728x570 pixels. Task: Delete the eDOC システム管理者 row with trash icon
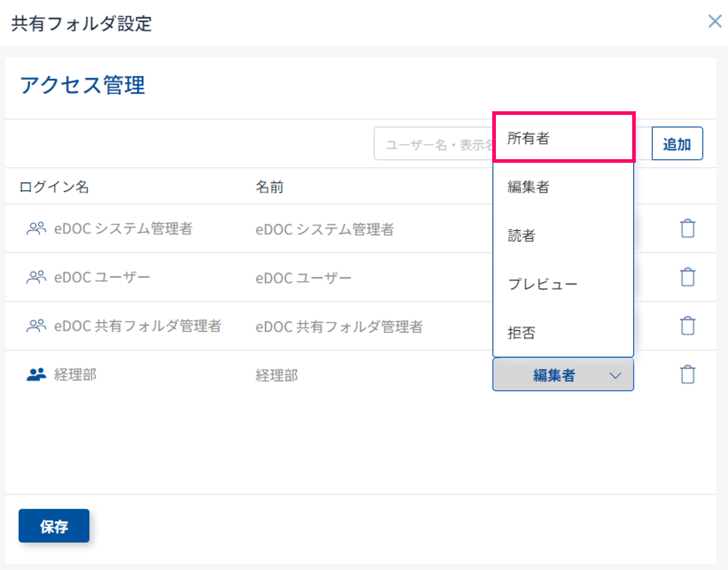pos(687,229)
